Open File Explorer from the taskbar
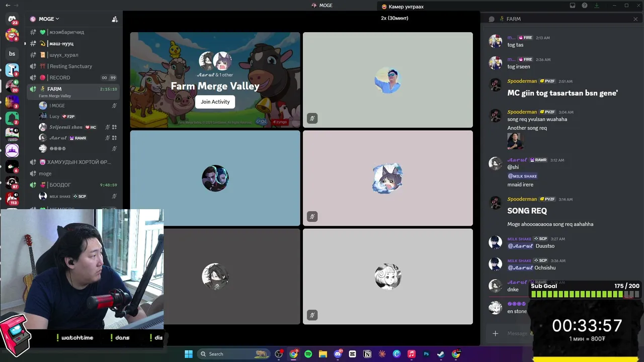 point(323,354)
